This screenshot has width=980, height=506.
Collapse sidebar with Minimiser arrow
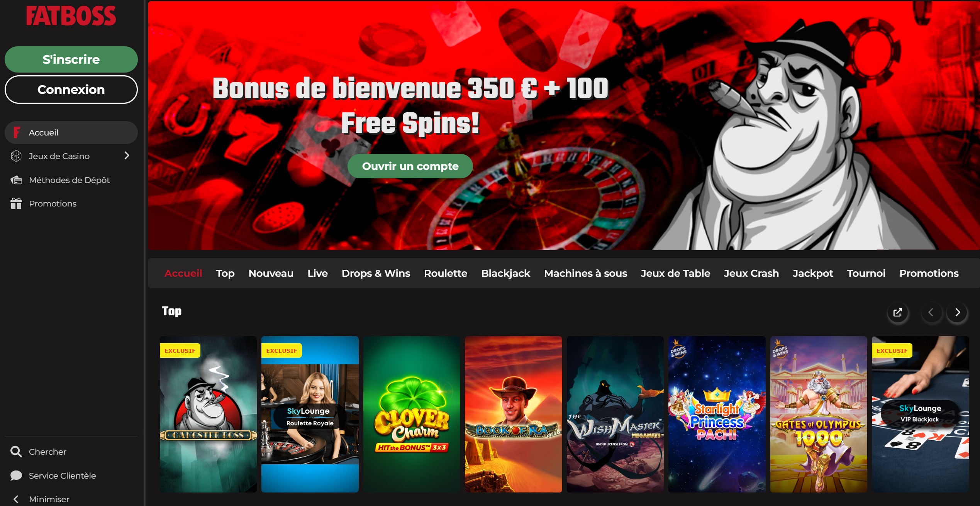coord(16,499)
